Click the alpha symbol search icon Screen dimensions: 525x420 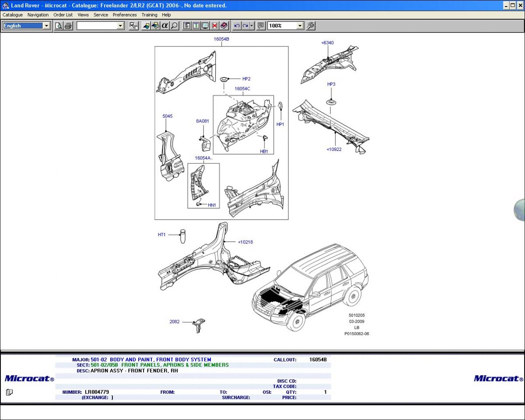165,26
